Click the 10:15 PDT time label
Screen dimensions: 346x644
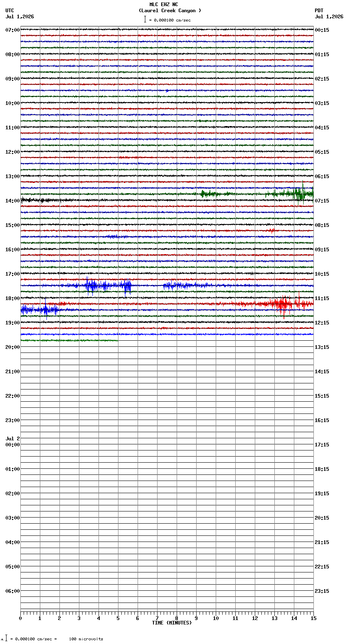[x=322, y=274]
